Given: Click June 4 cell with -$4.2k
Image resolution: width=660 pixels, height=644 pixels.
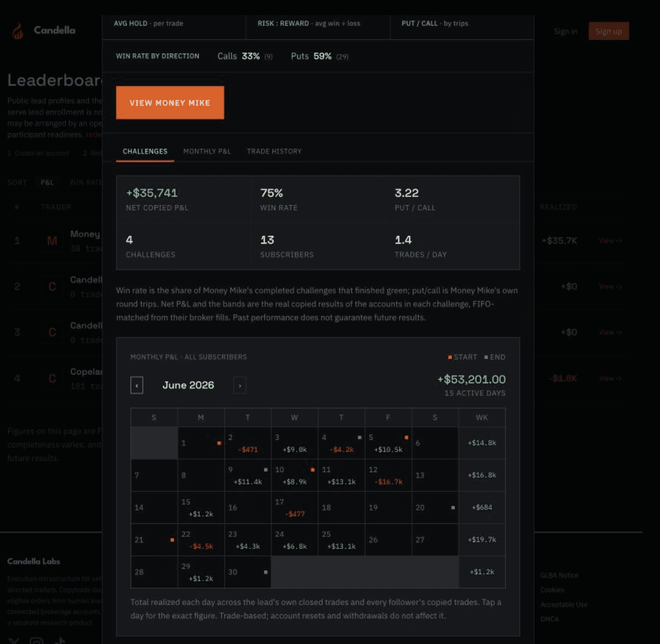Looking at the screenshot, I should coord(341,443).
